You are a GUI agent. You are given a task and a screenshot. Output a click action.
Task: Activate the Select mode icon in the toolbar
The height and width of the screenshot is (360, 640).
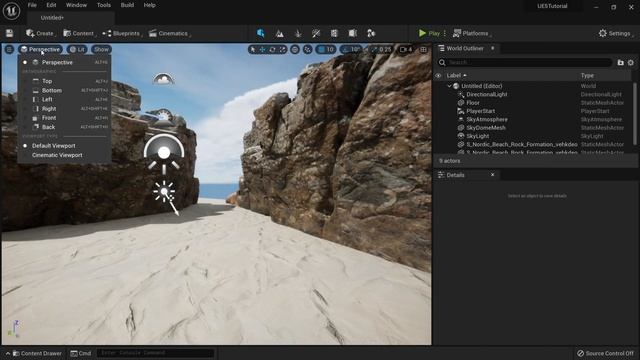260,33
